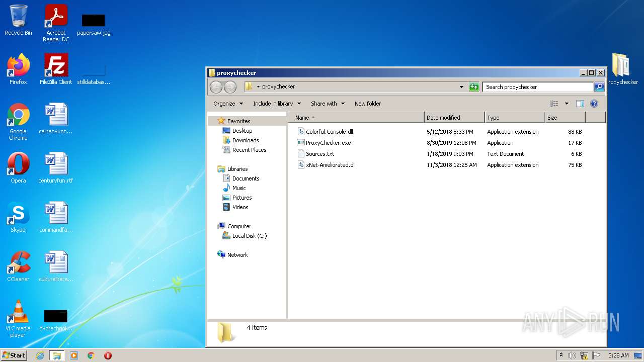The height and width of the screenshot is (362, 644).
Task: Select the xNet-Ameliorated.dll file
Action: click(x=331, y=165)
